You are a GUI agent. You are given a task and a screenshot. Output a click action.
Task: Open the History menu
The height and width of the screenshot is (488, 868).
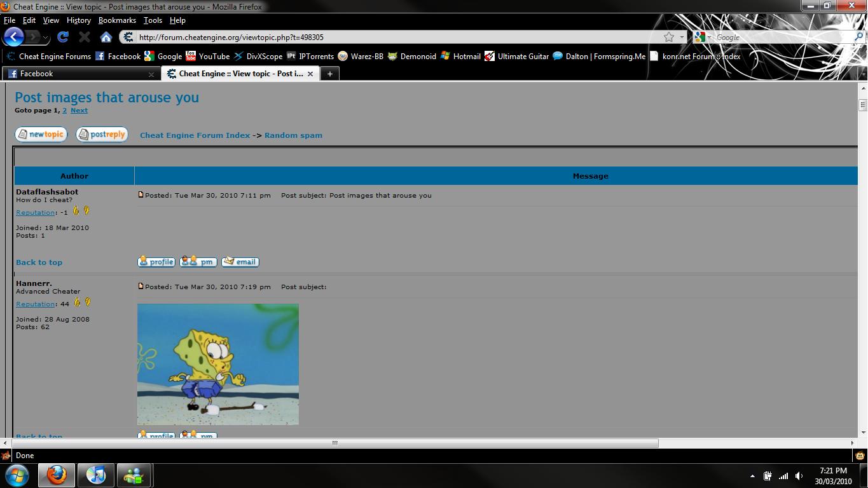79,20
